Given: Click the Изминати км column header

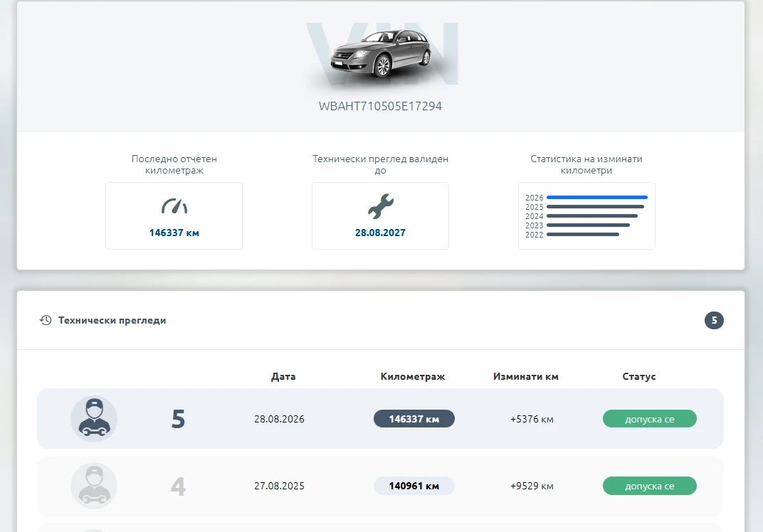Looking at the screenshot, I should [x=525, y=376].
